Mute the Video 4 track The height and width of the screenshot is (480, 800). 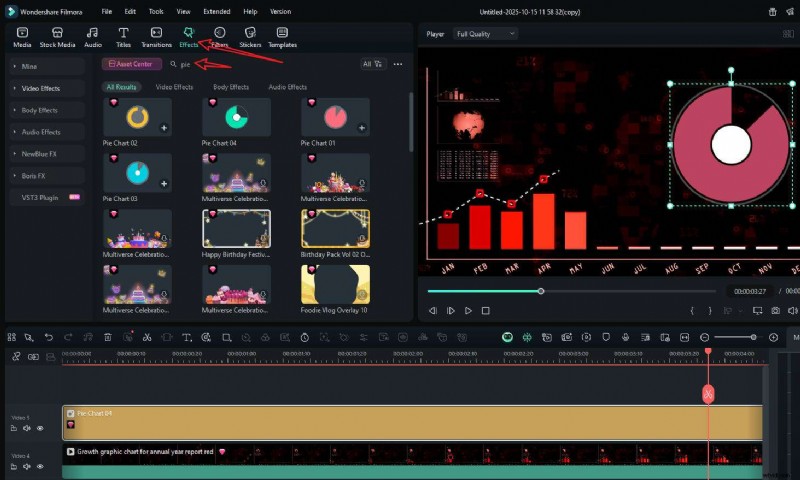pos(27,467)
